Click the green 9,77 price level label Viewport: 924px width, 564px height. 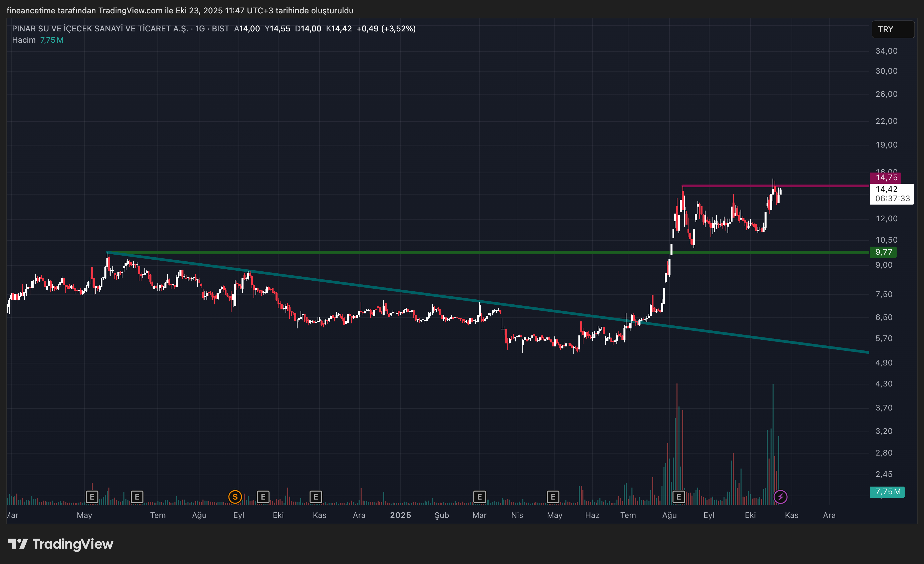(883, 252)
